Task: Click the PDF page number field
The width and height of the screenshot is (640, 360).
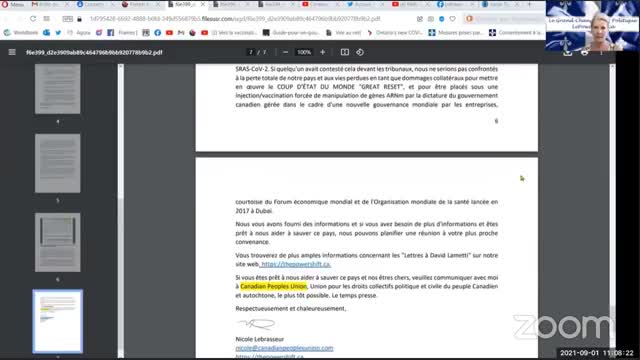Action: click(x=251, y=52)
